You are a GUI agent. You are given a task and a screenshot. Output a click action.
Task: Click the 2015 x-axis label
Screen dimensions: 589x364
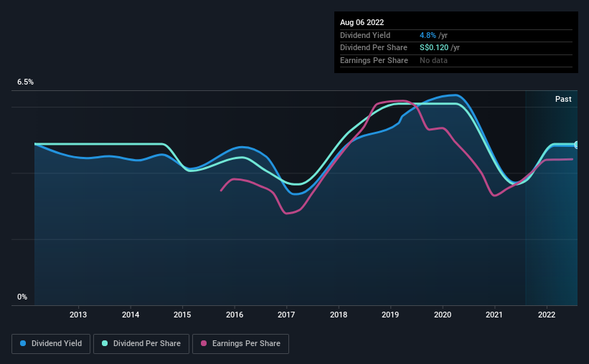pyautogui.click(x=182, y=315)
